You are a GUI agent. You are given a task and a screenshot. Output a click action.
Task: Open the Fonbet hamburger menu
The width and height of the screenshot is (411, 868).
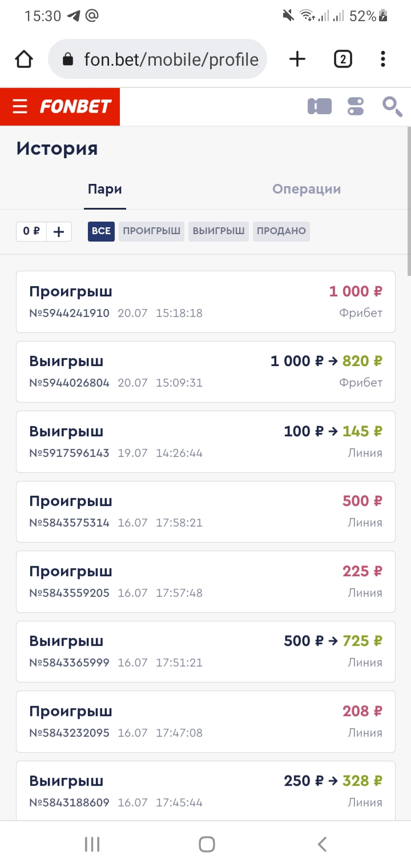20,106
